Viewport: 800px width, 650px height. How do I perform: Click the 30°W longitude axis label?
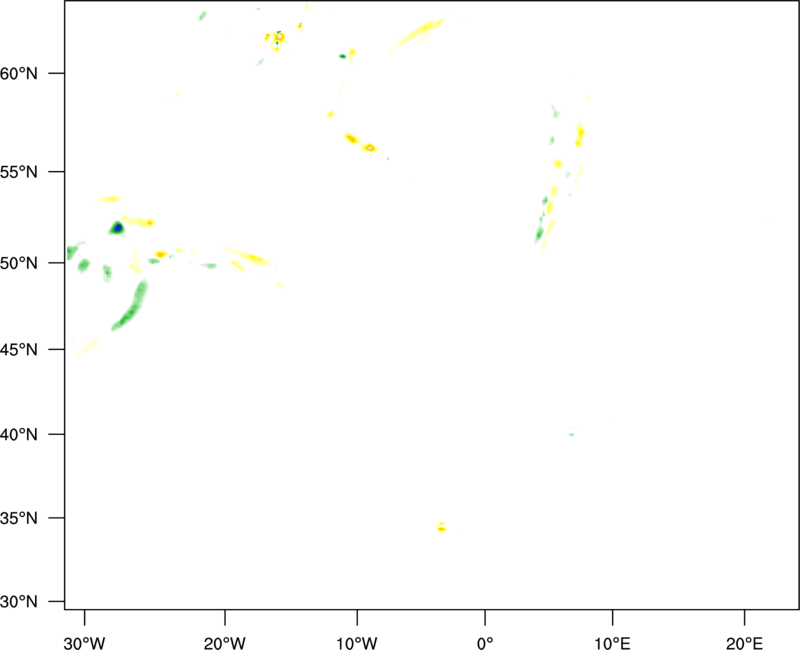click(85, 643)
